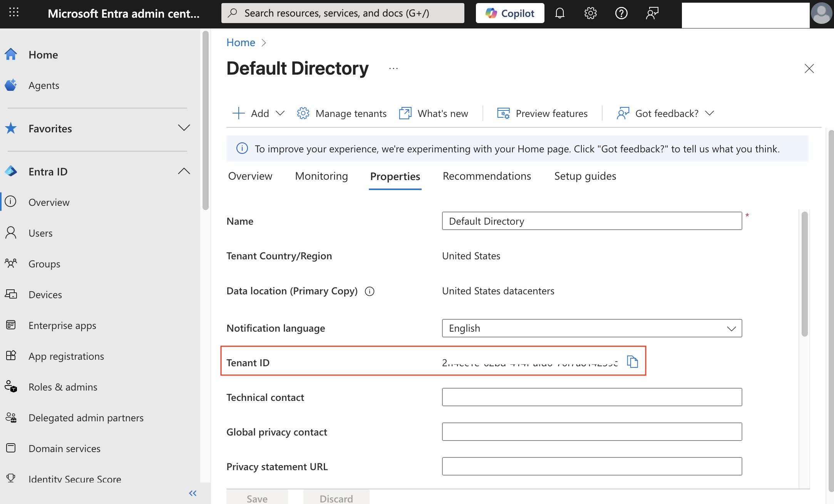834x504 pixels.
Task: Open the Home breadcrumb link
Action: [240, 42]
